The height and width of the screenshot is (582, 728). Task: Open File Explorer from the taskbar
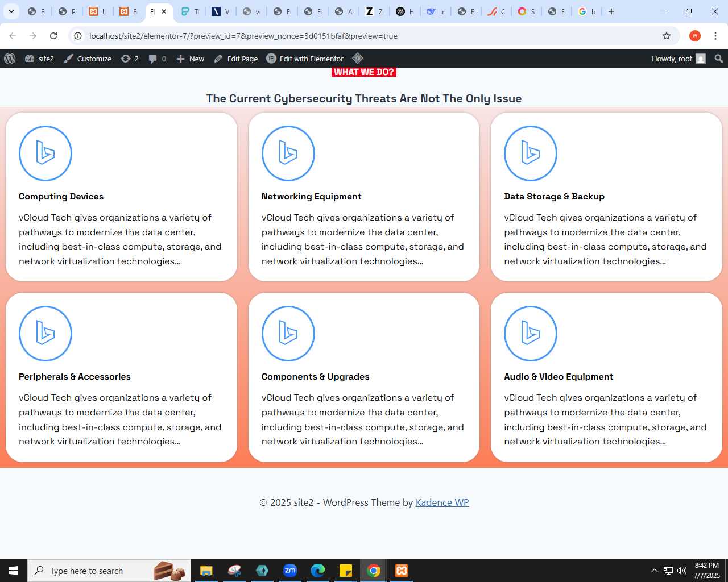coord(206,571)
